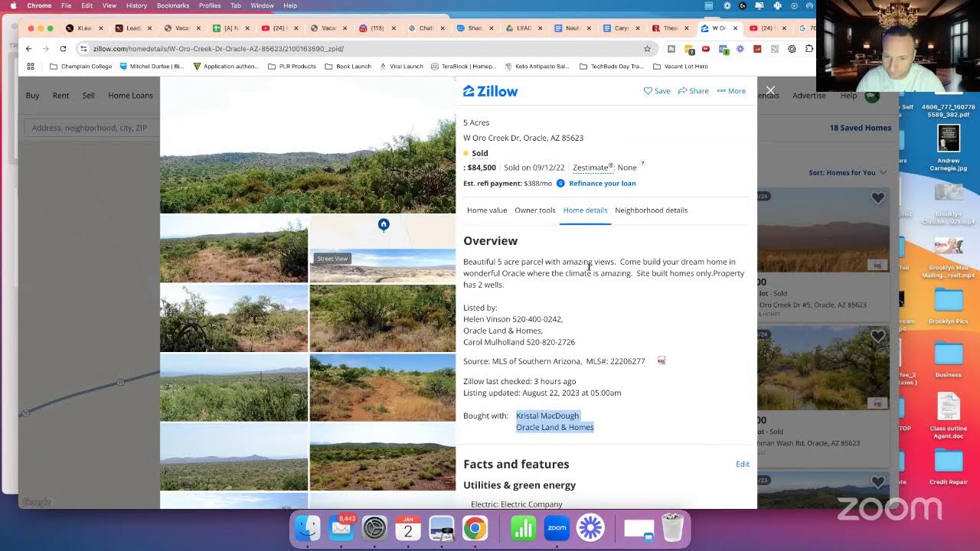
Task: Go back with the browser back arrow
Action: click(x=29, y=49)
